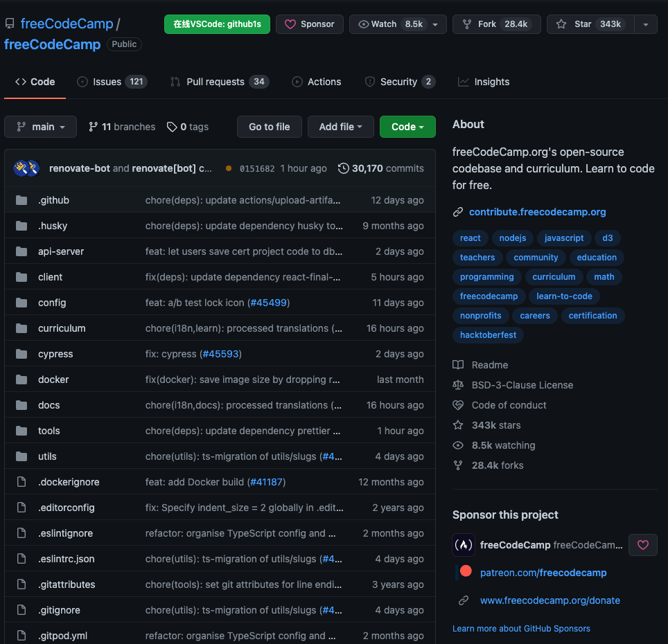Viewport: 668px width, 644px height.
Task: Click the heart icon beside Code of conduct
Action: (458, 405)
